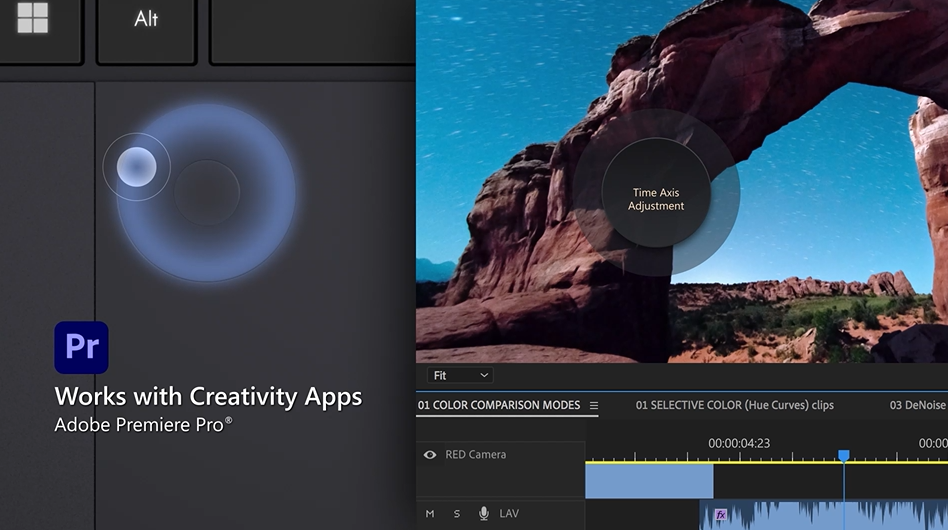
Task: Click the Adobe Premiere Pro logo icon
Action: pos(81,347)
